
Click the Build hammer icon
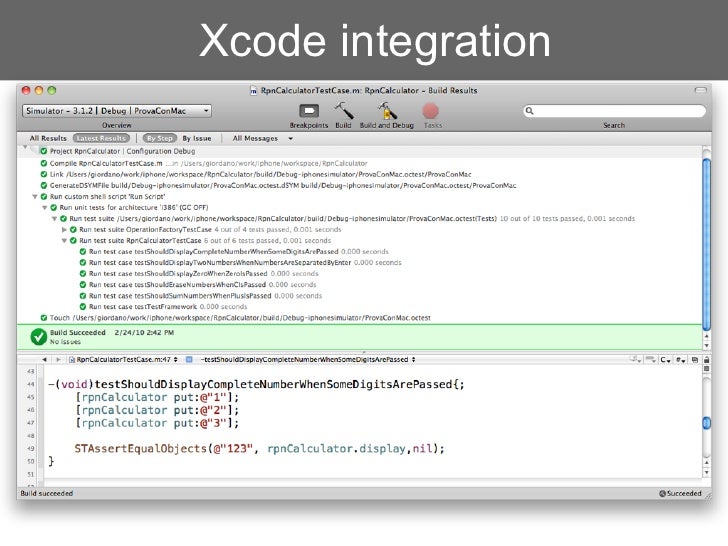pyautogui.click(x=344, y=111)
